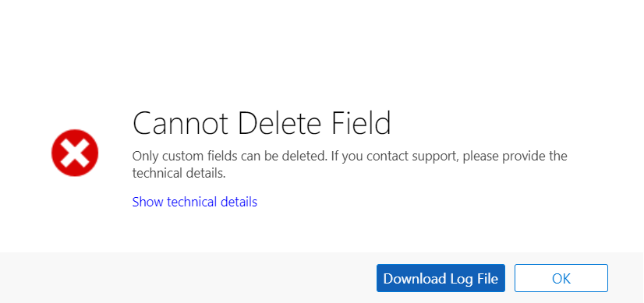
Task: Click the word 'Cannot' in the dialog title
Action: click(180, 123)
